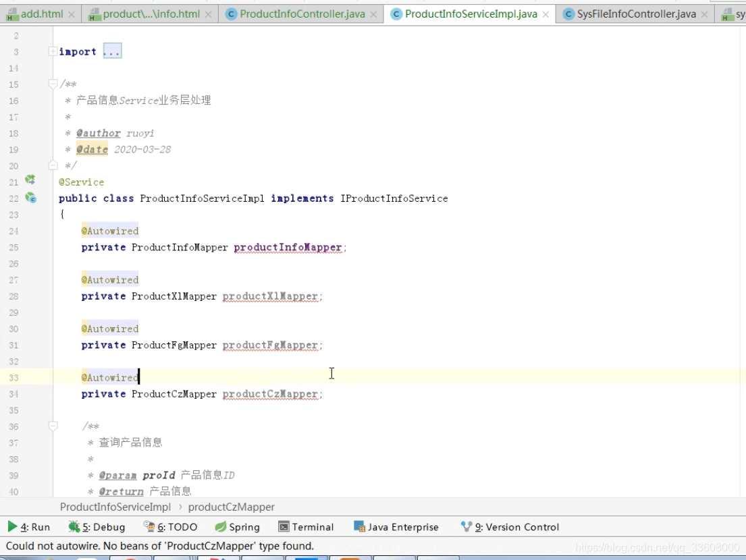The width and height of the screenshot is (746, 560).
Task: Switch to the add.html tab
Action: 41,14
